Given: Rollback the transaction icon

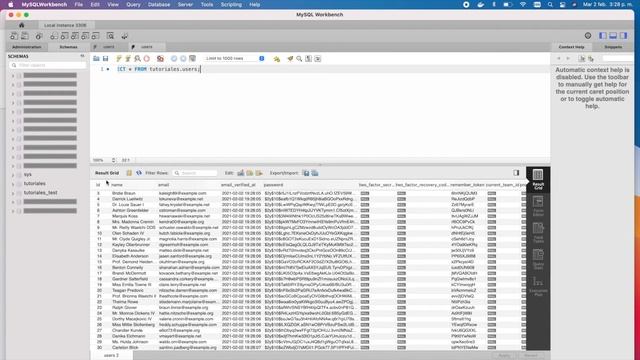Looking at the screenshot, I should pyautogui.click(x=183, y=59).
